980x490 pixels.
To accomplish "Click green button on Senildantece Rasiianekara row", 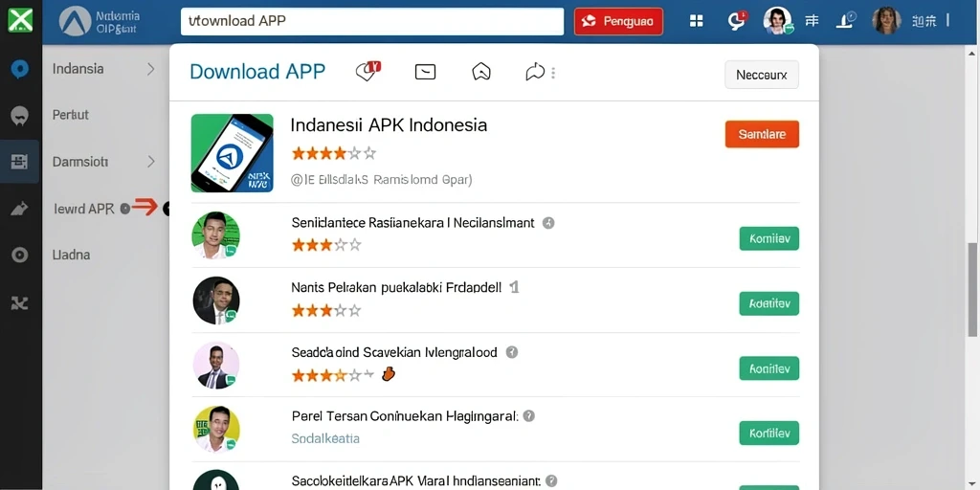I will coord(768,238).
